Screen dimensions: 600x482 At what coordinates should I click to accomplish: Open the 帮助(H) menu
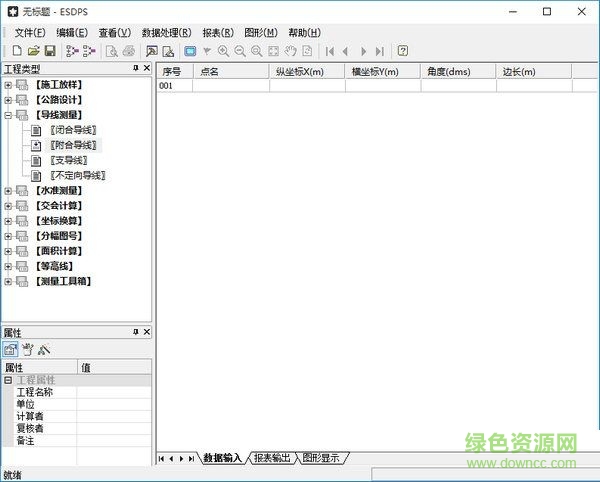pyautogui.click(x=304, y=33)
